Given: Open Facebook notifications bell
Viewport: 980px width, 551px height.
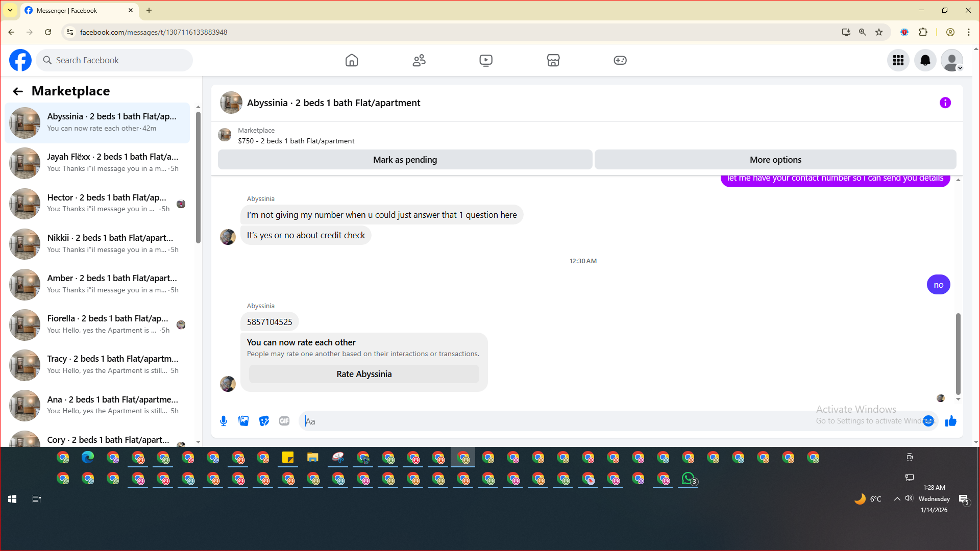Looking at the screenshot, I should [925, 60].
